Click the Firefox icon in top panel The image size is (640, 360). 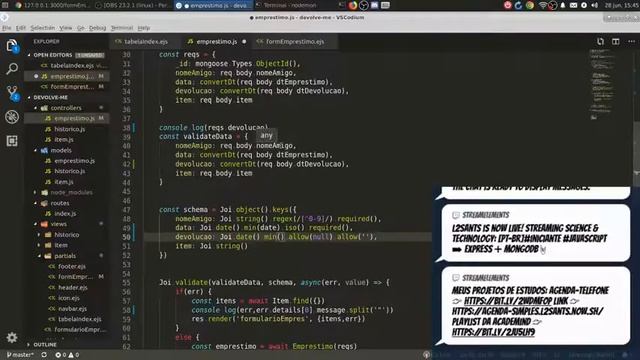[x=353, y=5]
